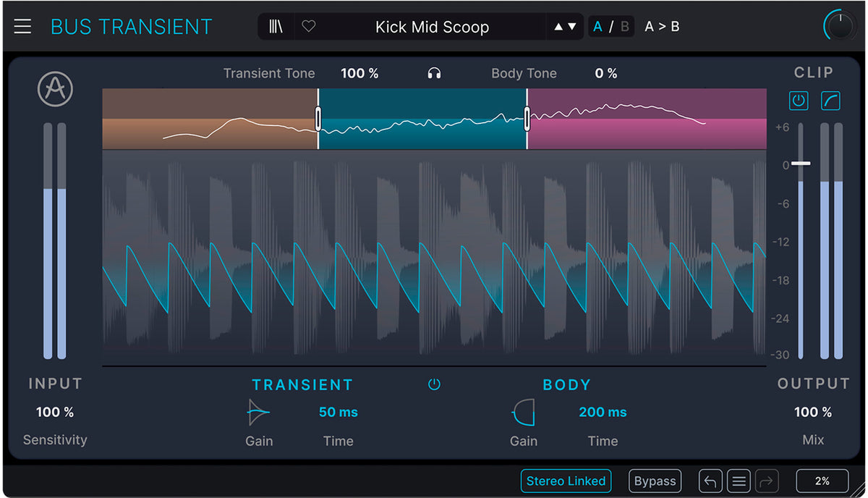Screen dimensions: 868x498
Task: Click the clip threshold slider handle
Action: pyautogui.click(x=801, y=163)
